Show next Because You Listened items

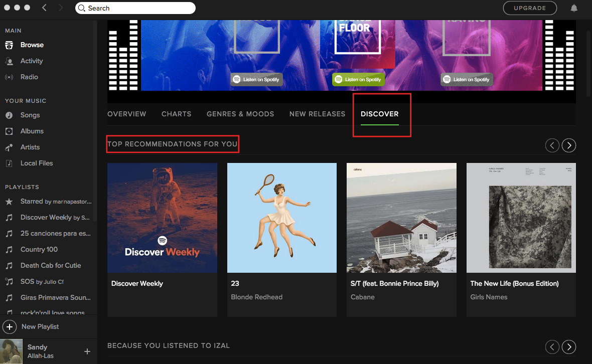[x=568, y=346]
